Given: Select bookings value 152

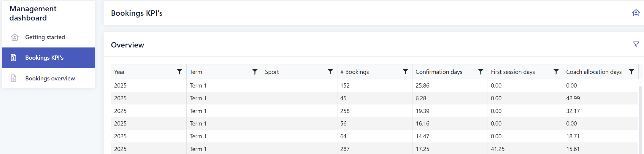Looking at the screenshot, I should pos(345,85).
